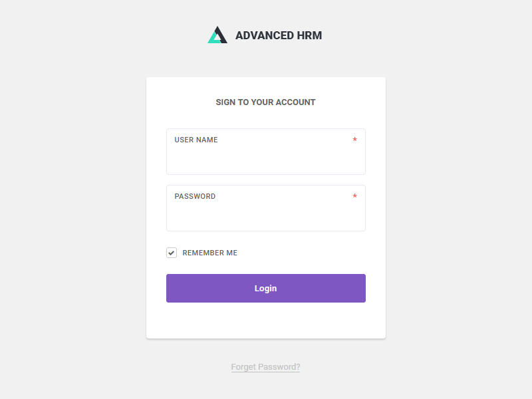Click the REMEMBER ME label text
The width and height of the screenshot is (532, 399).
coord(210,253)
